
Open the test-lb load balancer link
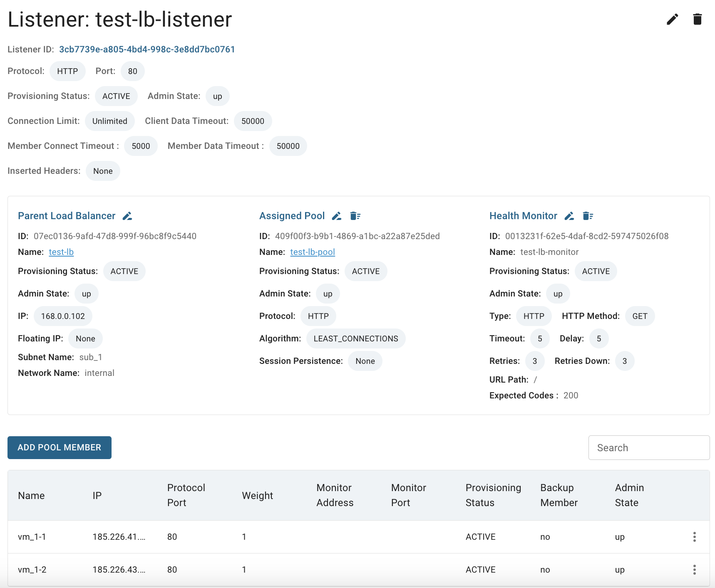[x=61, y=252]
